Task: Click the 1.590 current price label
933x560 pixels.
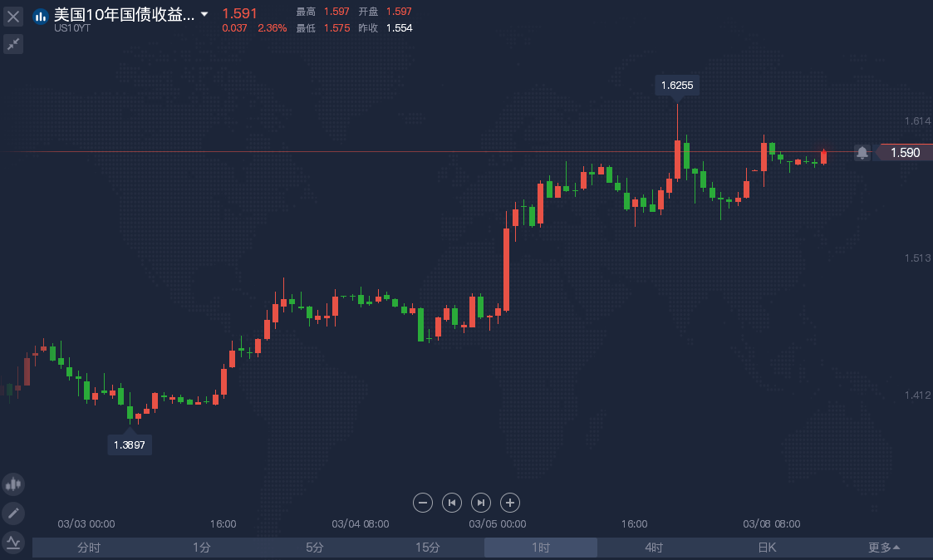Action: [x=905, y=153]
